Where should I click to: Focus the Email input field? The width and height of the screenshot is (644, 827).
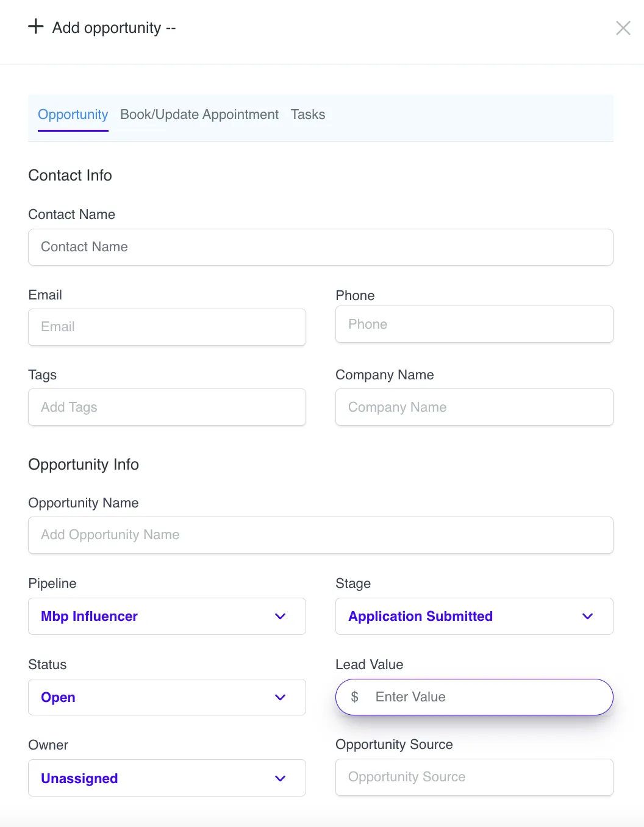point(166,327)
